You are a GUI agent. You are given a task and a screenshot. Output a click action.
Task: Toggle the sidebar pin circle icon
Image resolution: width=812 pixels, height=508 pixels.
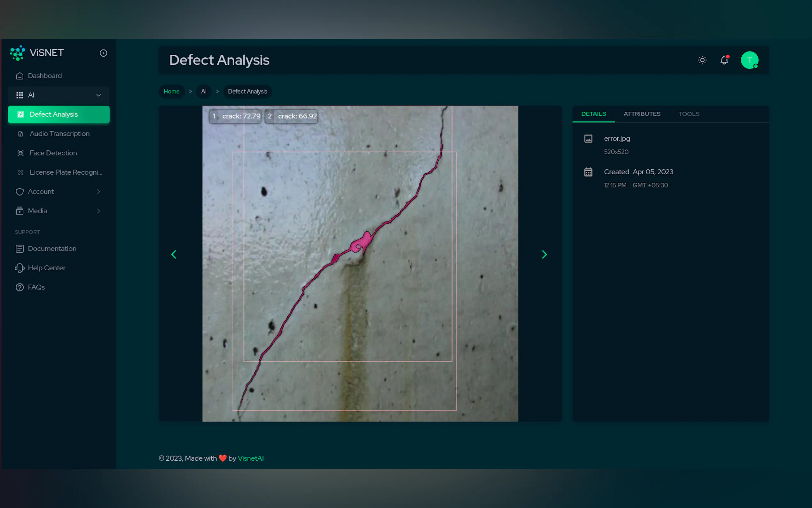103,53
